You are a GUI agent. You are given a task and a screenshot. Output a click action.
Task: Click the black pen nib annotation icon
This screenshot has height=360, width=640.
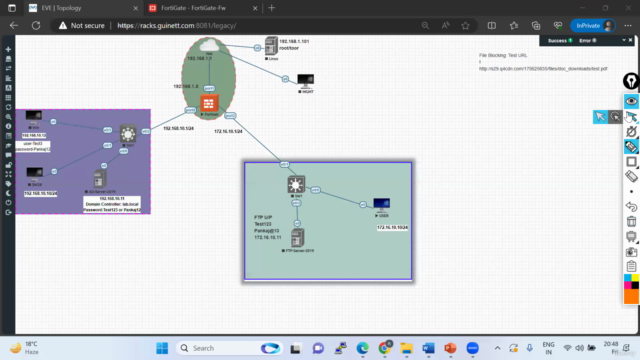click(x=631, y=81)
